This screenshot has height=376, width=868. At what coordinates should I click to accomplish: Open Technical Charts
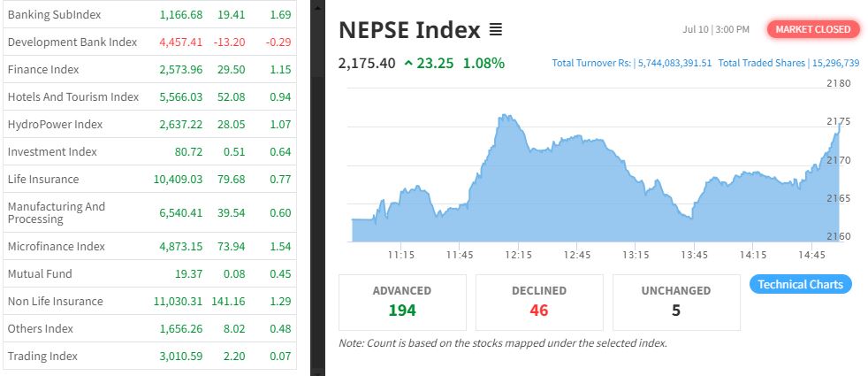tap(801, 284)
